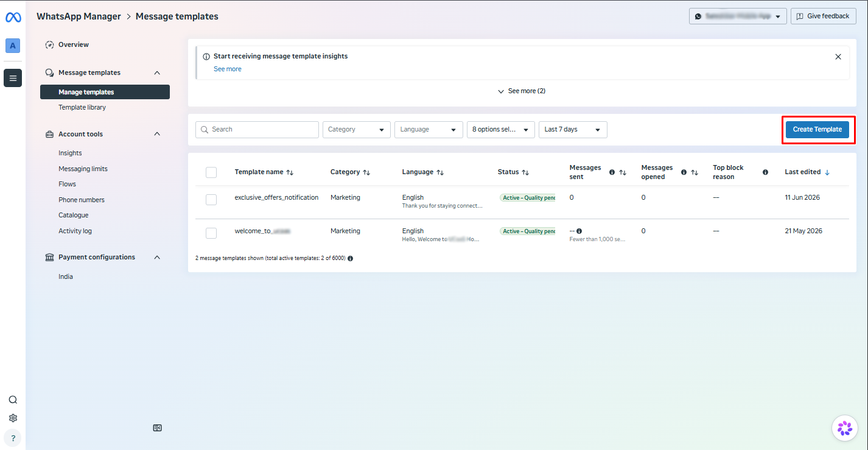The height and width of the screenshot is (450, 868).
Task: Click the status badge in welcome_to row
Action: click(x=527, y=231)
